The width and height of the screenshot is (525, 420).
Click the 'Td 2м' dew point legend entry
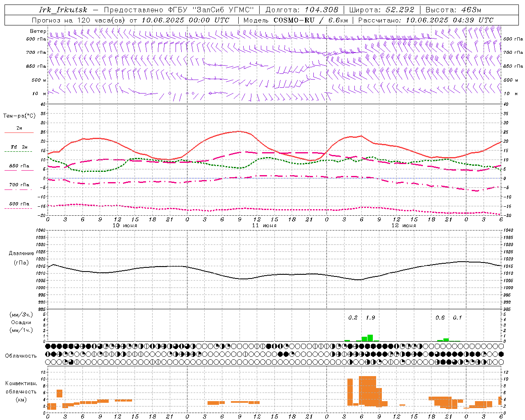[19, 147]
